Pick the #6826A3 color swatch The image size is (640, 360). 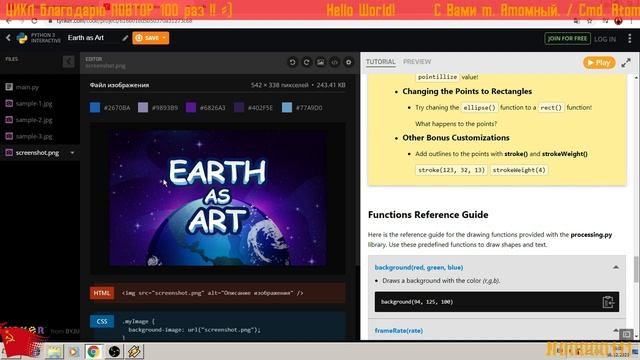[191, 107]
